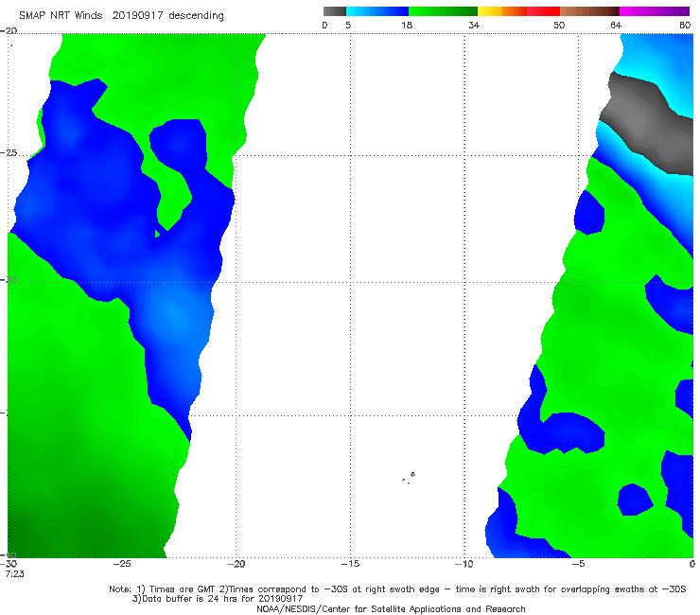
Task: Click the "NOAA/NESDIS/Center for Satellite Applications" credit line
Action: click(x=391, y=608)
